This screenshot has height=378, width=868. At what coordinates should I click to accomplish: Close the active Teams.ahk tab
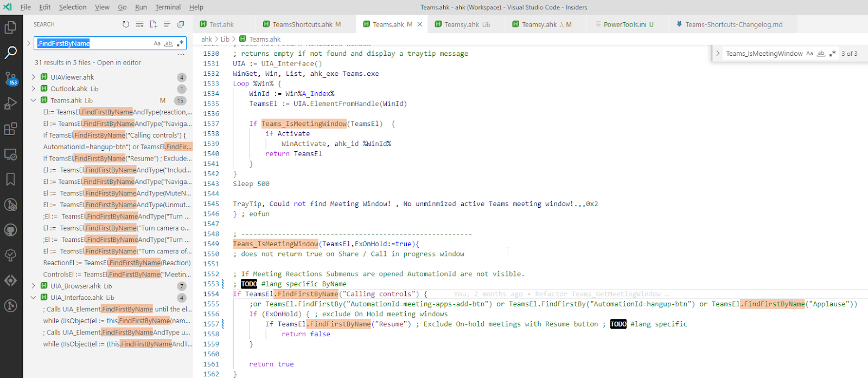[420, 24]
